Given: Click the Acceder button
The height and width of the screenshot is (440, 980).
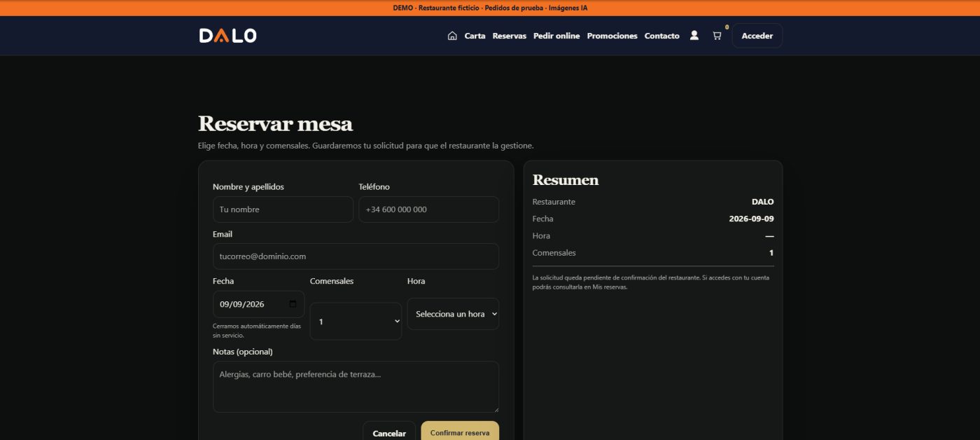Looking at the screenshot, I should (757, 36).
